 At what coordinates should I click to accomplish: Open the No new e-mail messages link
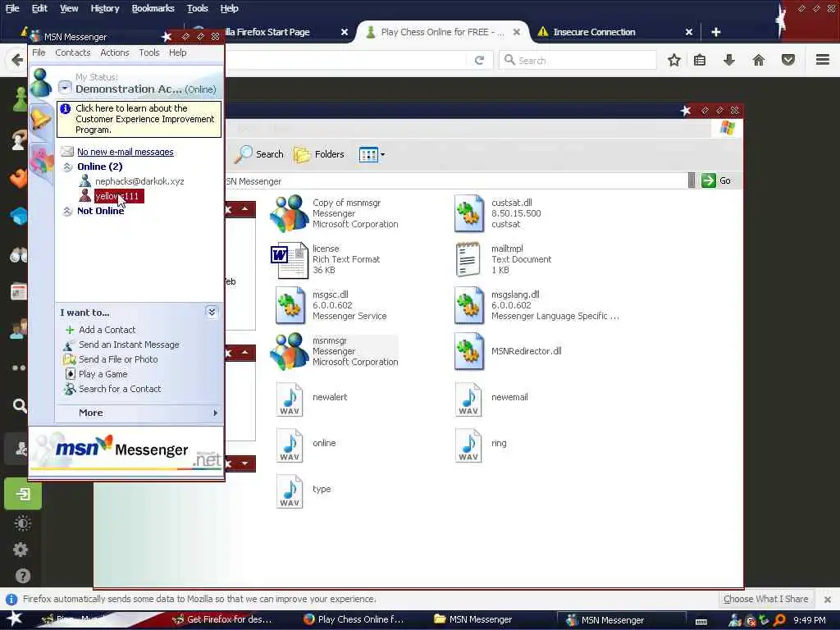coord(126,152)
